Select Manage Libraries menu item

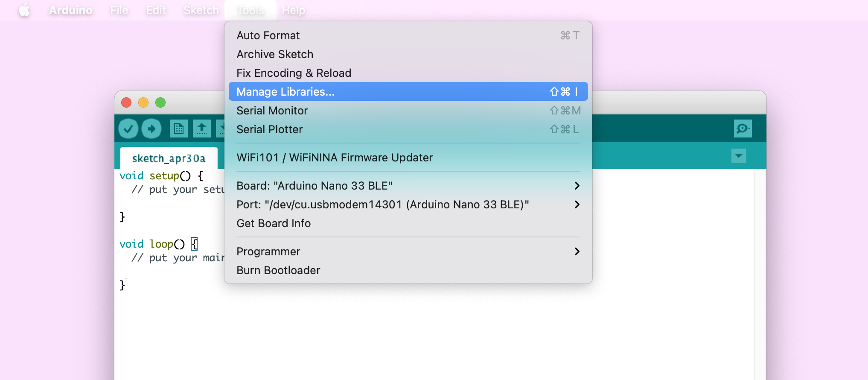[x=408, y=91]
